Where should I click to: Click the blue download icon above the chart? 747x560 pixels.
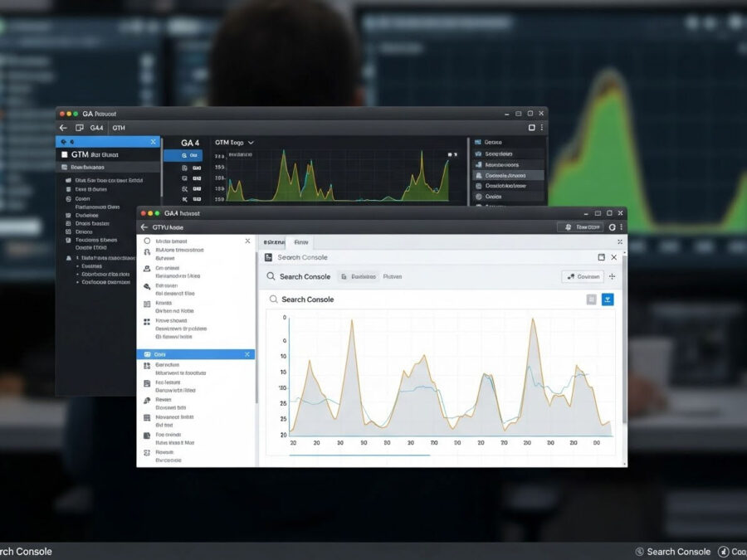point(608,299)
